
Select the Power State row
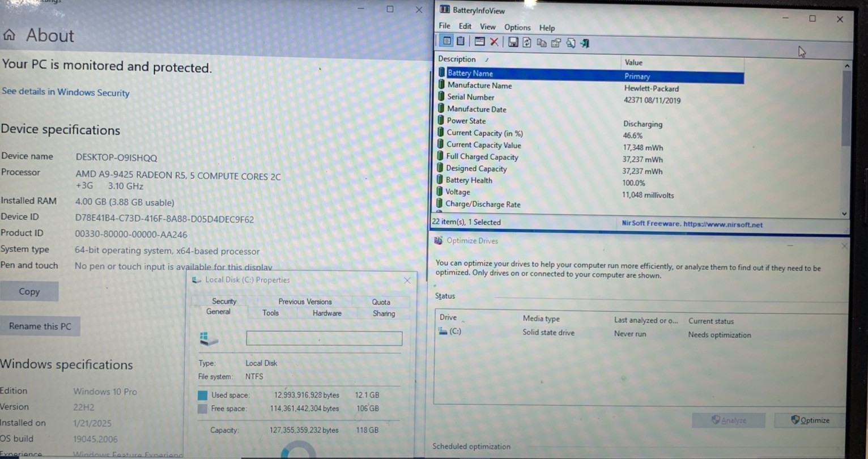(x=590, y=122)
